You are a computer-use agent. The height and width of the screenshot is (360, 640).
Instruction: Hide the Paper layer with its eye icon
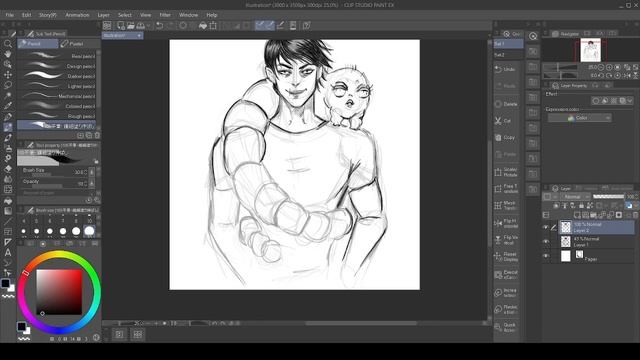pyautogui.click(x=546, y=256)
